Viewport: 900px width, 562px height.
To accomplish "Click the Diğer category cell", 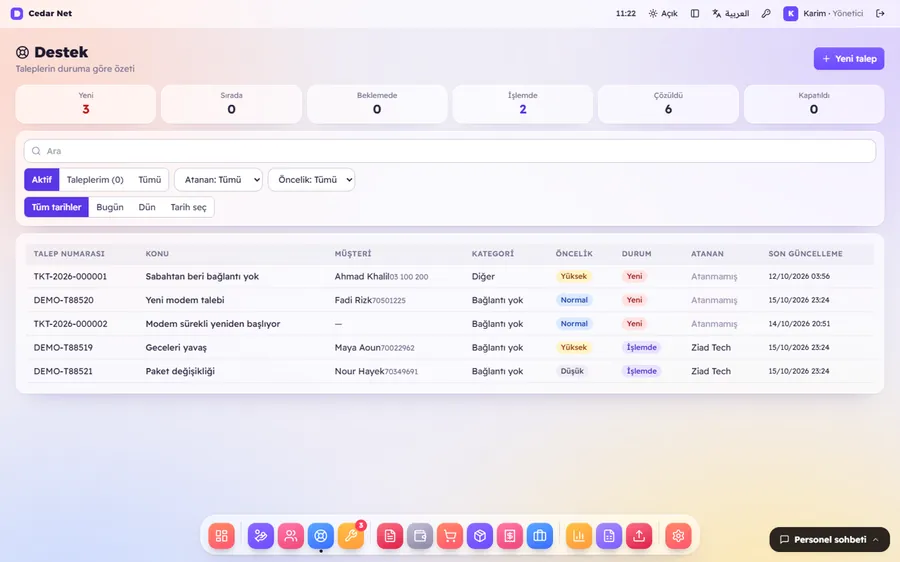I will 483,276.
